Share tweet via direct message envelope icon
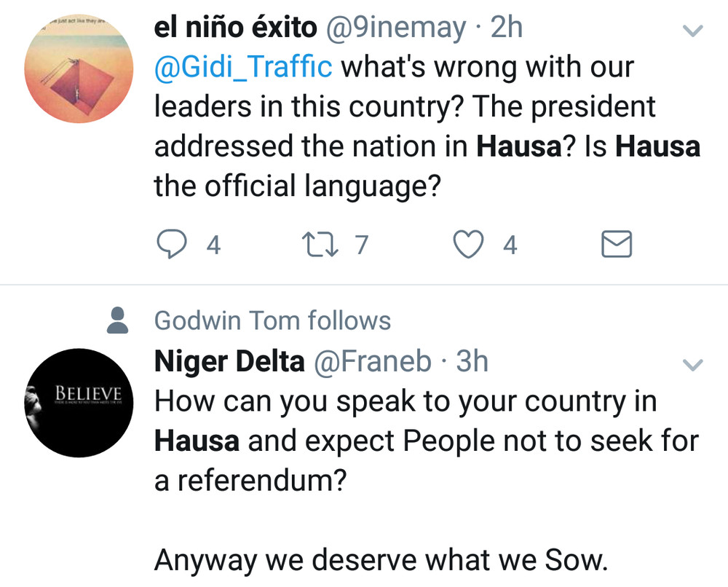The height and width of the screenshot is (587, 728). click(616, 244)
